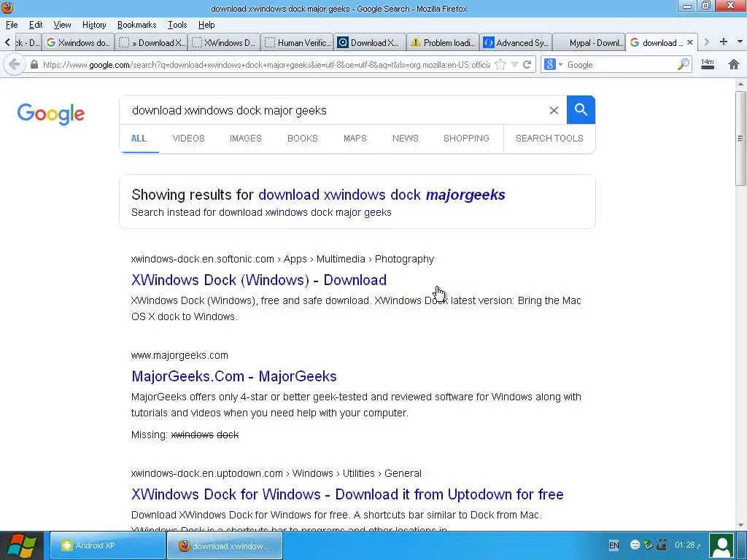Screen dimensions: 747x560
Task: Switch to the Human Verific... tab
Action: [x=298, y=42]
